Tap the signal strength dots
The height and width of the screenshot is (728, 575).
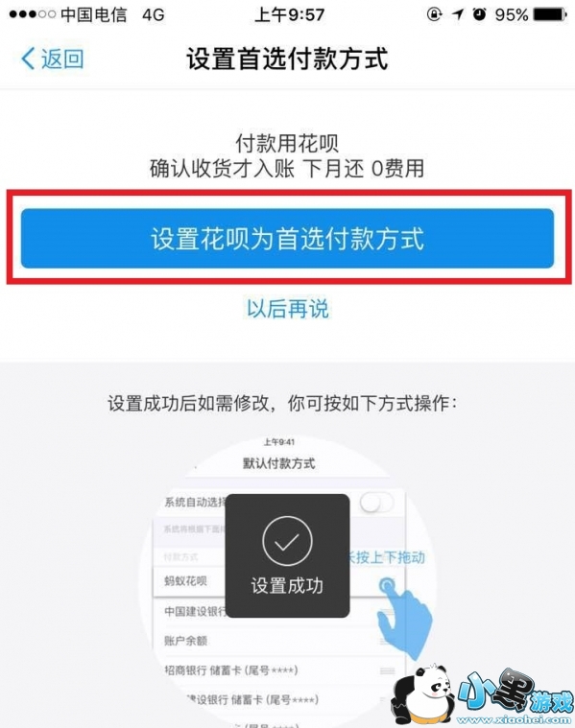(32, 14)
